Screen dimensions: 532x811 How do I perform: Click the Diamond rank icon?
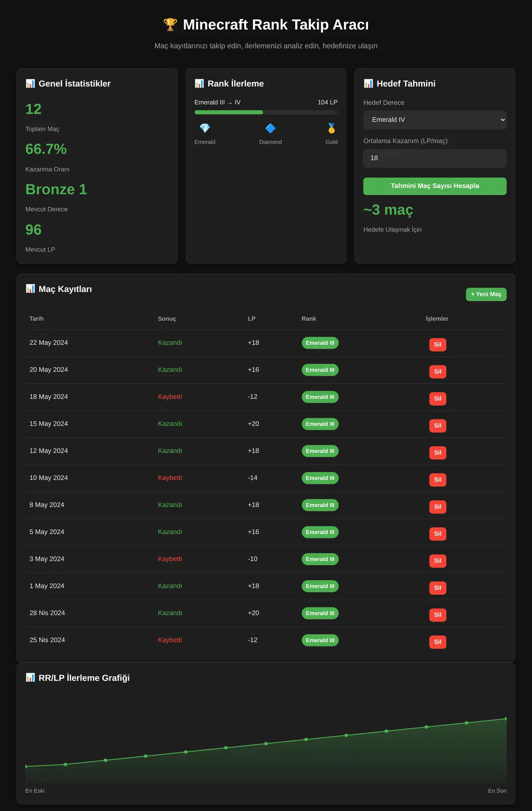[x=270, y=128]
